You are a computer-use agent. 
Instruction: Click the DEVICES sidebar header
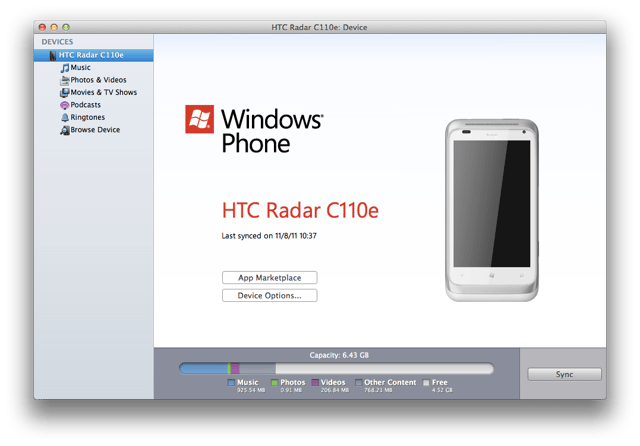pos(57,42)
